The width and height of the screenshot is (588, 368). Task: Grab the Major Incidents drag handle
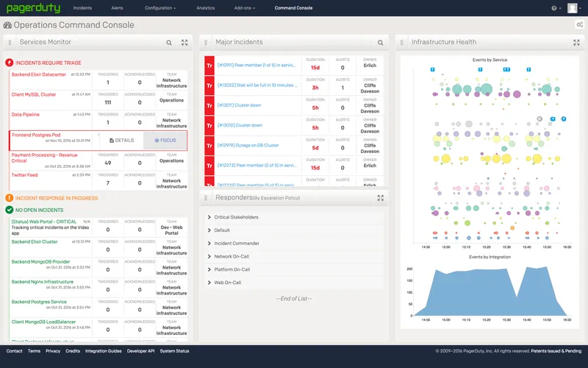pyautogui.click(x=206, y=43)
